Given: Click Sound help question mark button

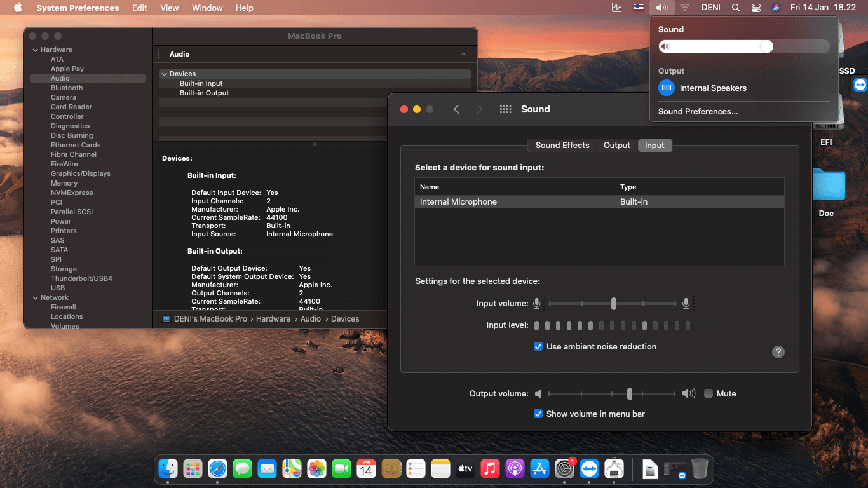Looking at the screenshot, I should point(778,352).
